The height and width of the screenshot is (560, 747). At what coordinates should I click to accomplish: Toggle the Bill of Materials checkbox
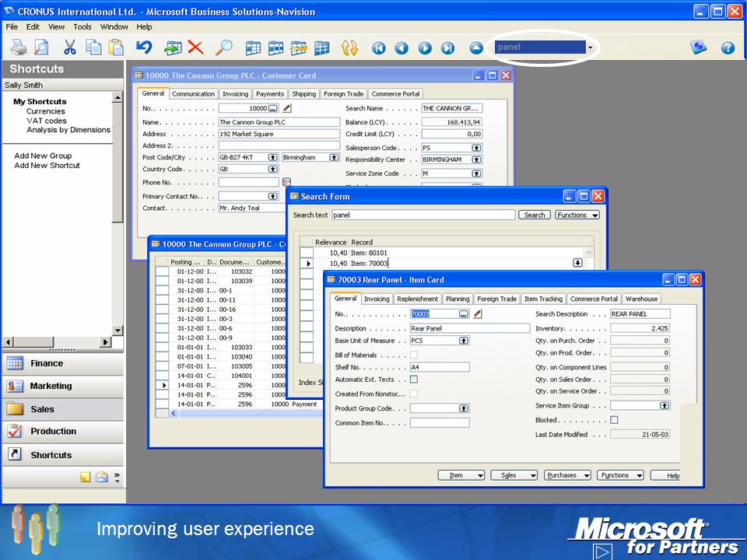(x=414, y=355)
